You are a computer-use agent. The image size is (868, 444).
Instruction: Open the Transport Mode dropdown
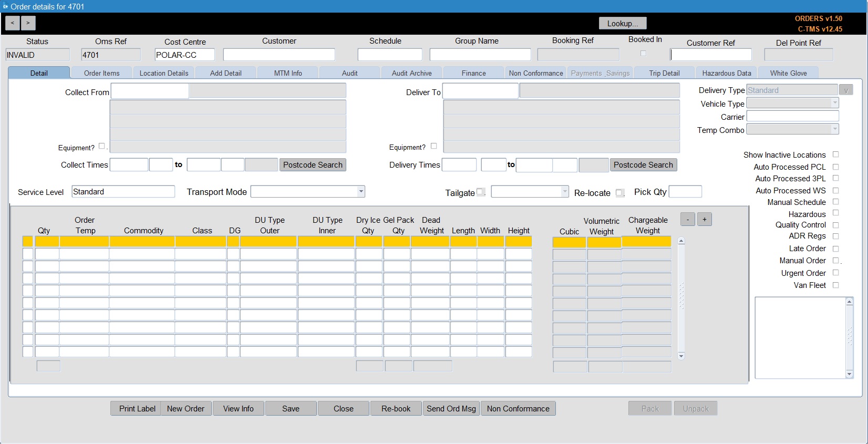pyautogui.click(x=361, y=191)
